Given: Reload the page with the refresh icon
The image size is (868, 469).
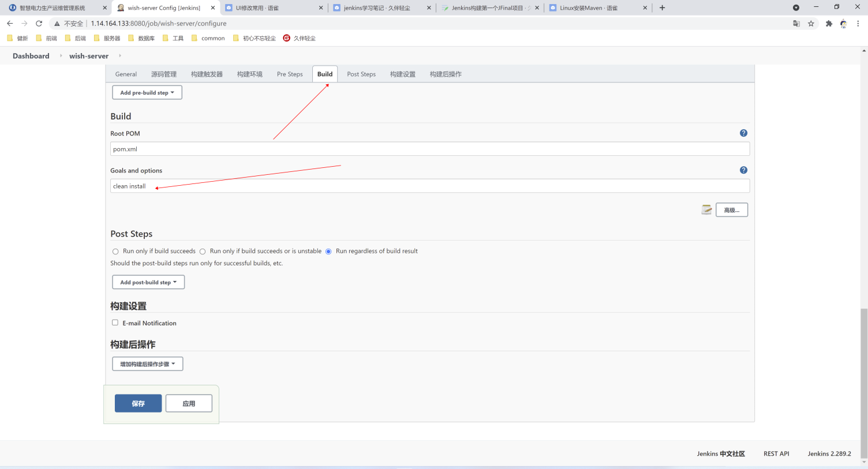Looking at the screenshot, I should [39, 24].
